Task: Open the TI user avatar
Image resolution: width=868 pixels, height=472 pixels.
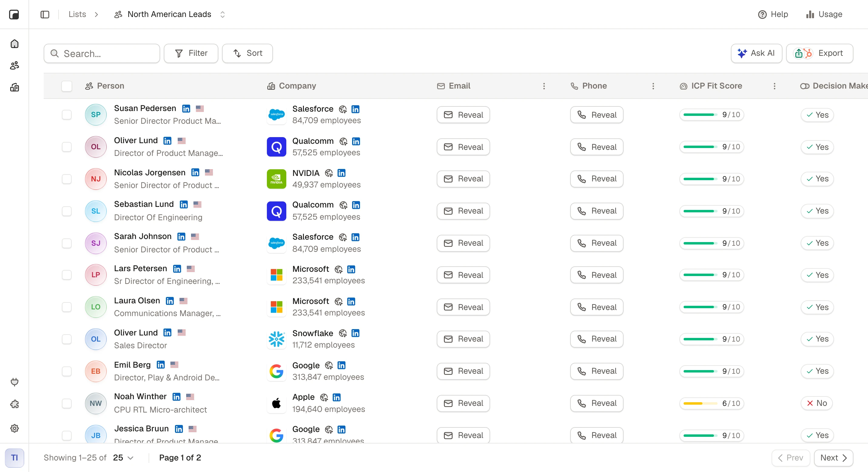Action: [15, 458]
